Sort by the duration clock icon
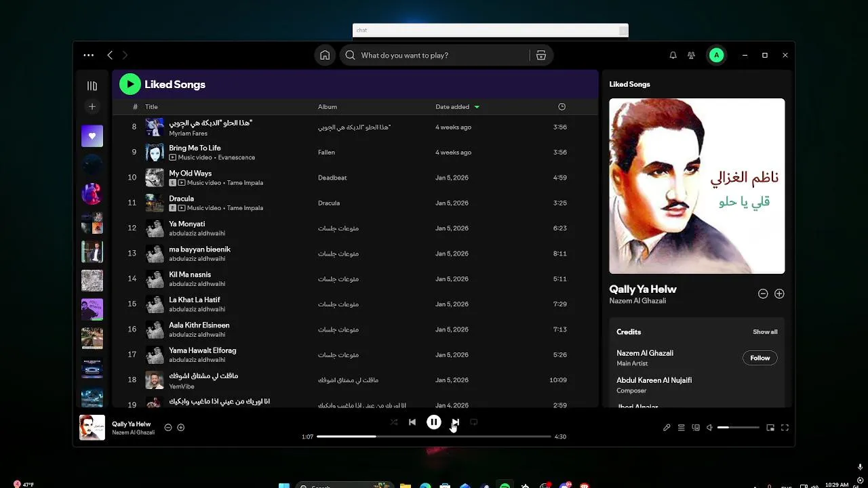The height and width of the screenshot is (488, 868). click(x=561, y=107)
